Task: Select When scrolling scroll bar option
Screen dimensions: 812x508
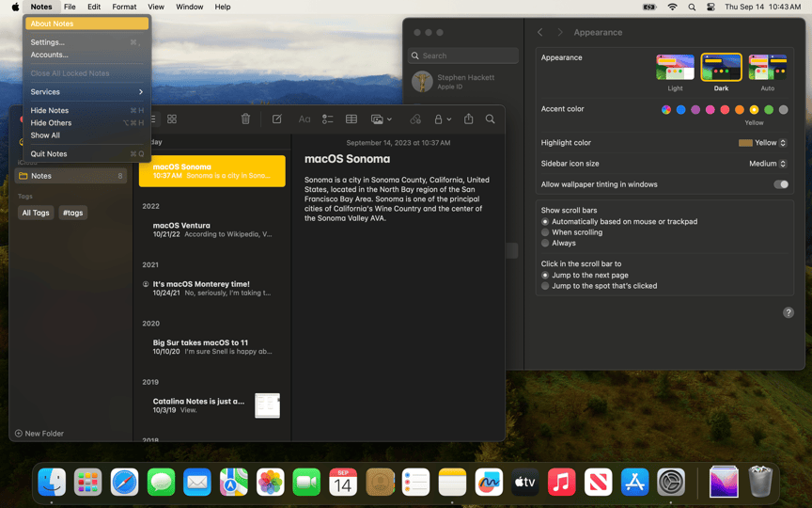Action: coord(545,232)
